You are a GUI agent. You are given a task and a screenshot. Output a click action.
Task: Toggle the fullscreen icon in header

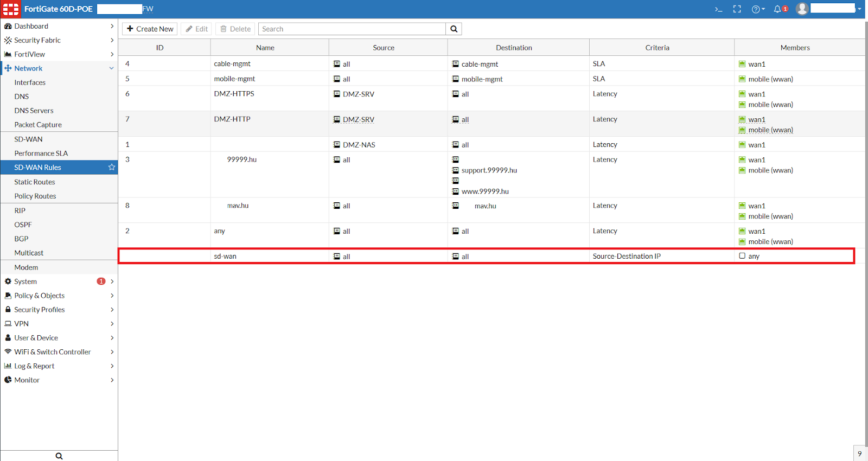pyautogui.click(x=737, y=9)
